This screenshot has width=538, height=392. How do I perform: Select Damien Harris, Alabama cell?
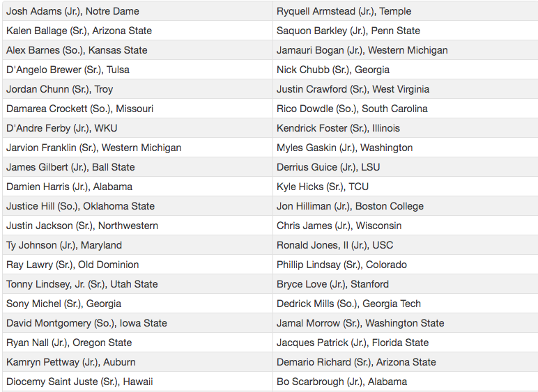[x=69, y=187]
